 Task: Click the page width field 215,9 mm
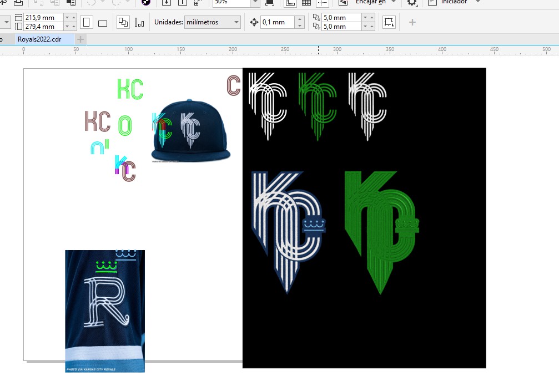[43, 17]
